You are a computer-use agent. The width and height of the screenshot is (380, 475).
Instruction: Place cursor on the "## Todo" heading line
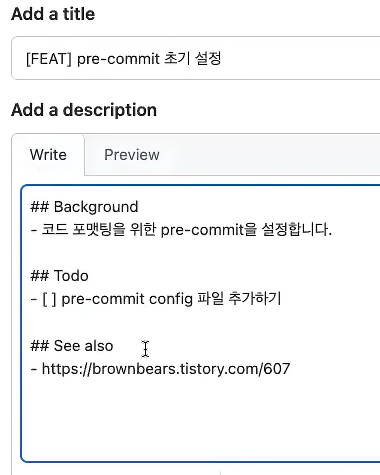click(59, 276)
